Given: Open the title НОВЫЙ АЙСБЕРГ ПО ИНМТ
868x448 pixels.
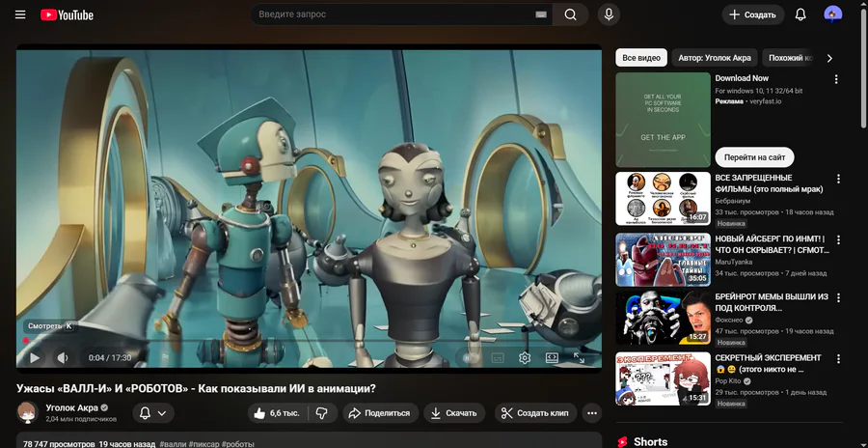Looking at the screenshot, I should [773, 244].
